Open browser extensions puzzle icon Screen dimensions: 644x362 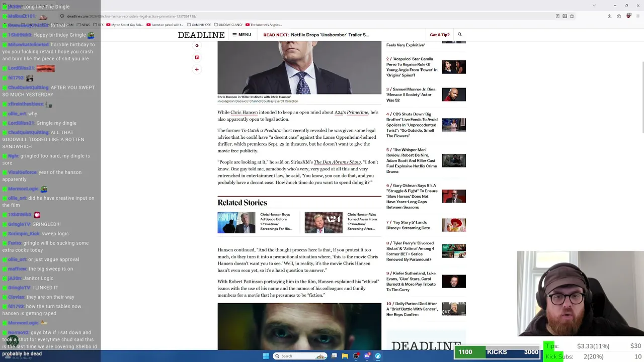click(x=619, y=16)
